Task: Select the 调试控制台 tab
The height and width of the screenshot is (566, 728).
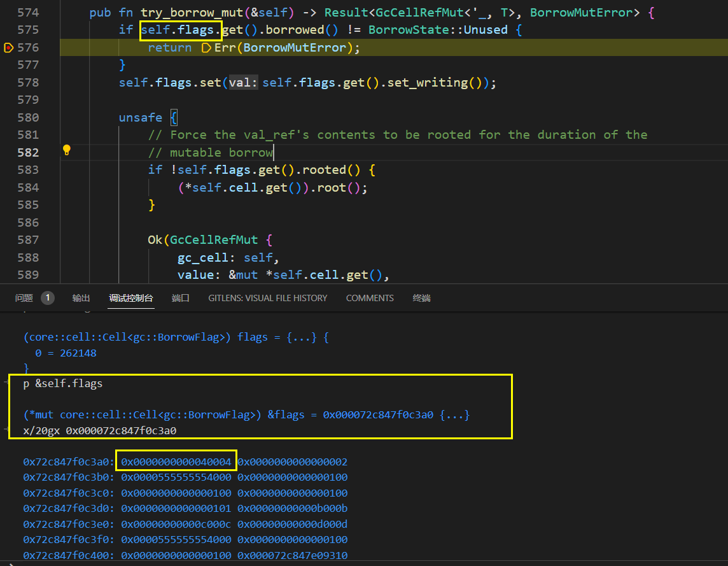Action: click(130, 298)
